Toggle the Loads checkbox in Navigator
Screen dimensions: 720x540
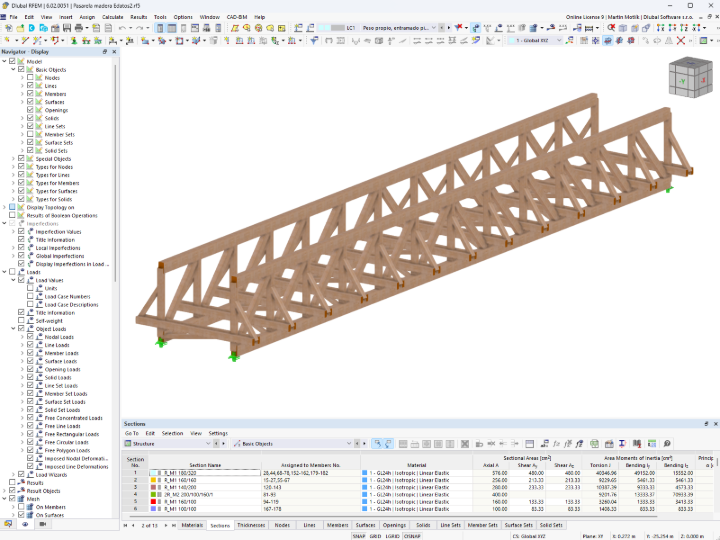coord(12,272)
